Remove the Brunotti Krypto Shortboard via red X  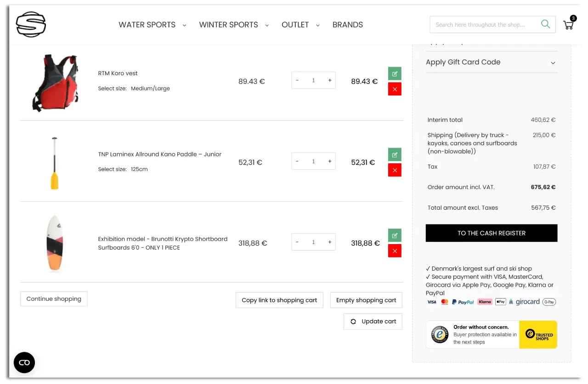[395, 250]
